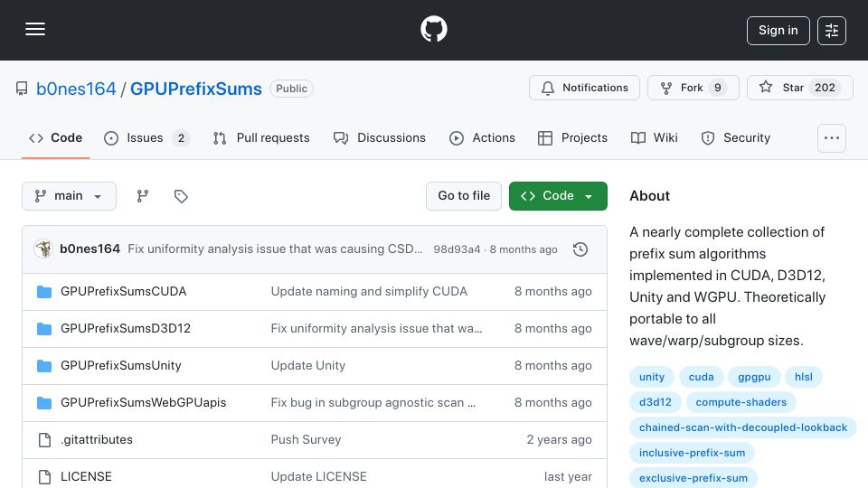Click the LICENSE file icon
The image size is (868, 488).
(44, 477)
